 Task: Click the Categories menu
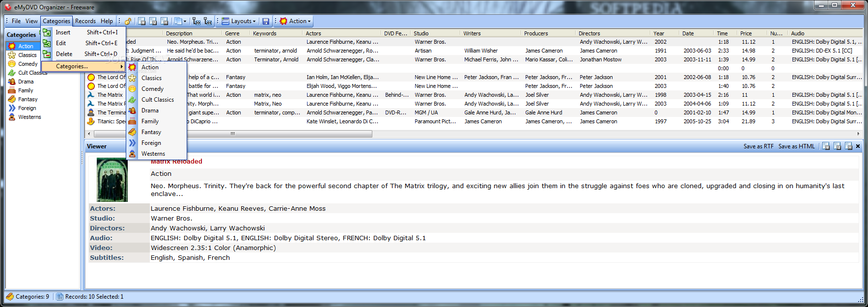point(56,21)
